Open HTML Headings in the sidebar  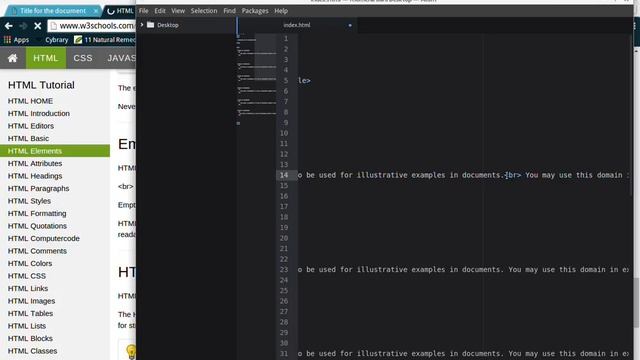(x=35, y=176)
